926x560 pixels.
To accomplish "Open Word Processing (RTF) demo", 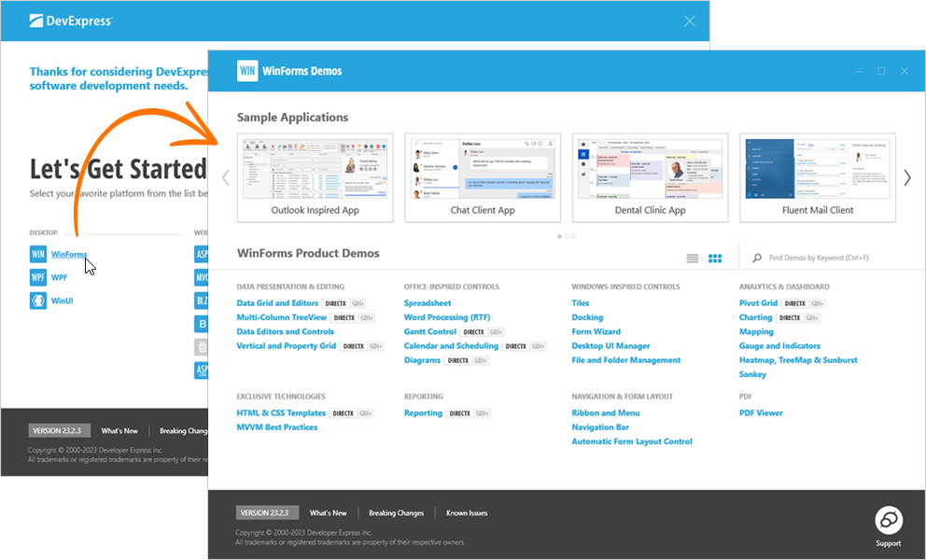I will tap(447, 317).
